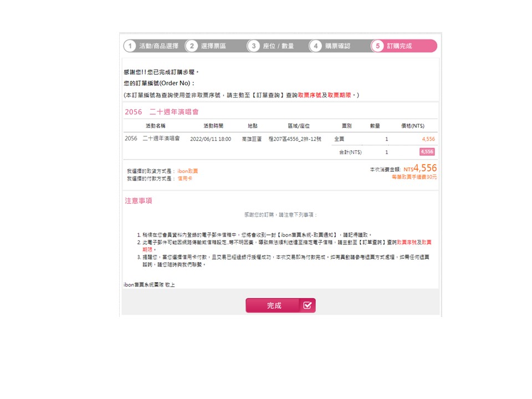Click the 2056 二十週年演唱會 event heading

tap(161, 112)
